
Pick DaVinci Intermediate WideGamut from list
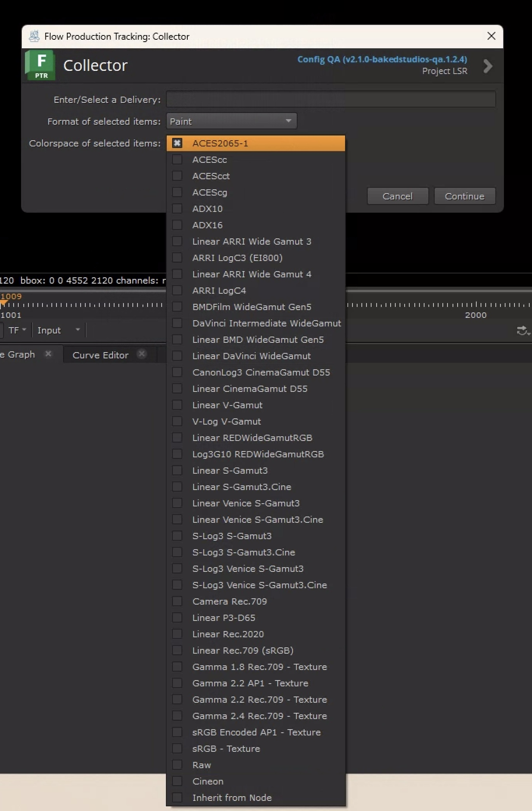point(256,323)
